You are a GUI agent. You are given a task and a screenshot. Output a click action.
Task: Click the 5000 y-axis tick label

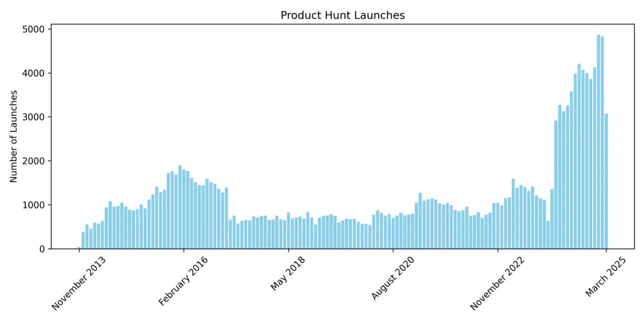pyautogui.click(x=34, y=29)
